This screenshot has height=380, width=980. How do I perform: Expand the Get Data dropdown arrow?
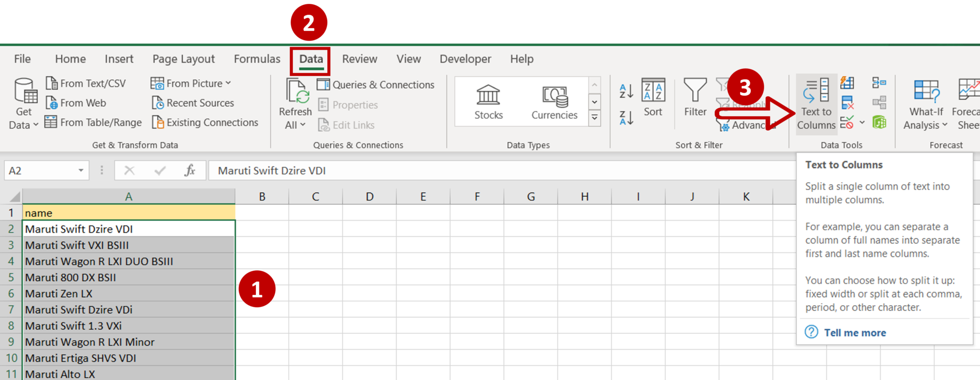35,125
